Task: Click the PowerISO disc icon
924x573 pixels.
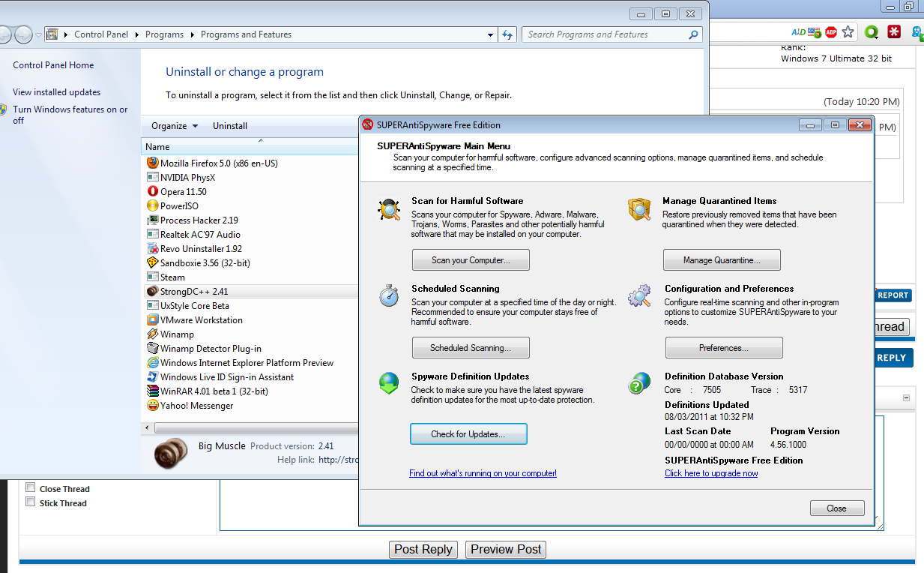Action: point(153,205)
